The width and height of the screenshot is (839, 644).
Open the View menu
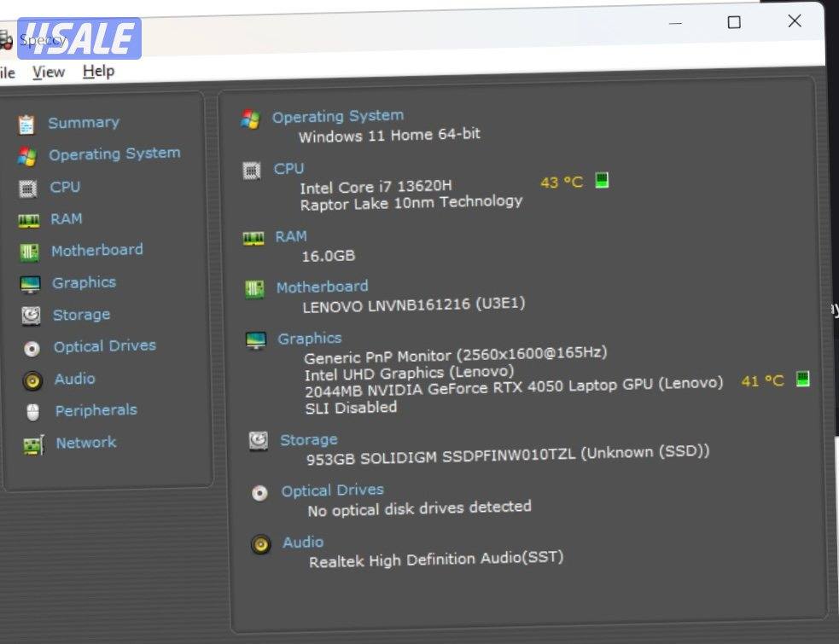48,73
